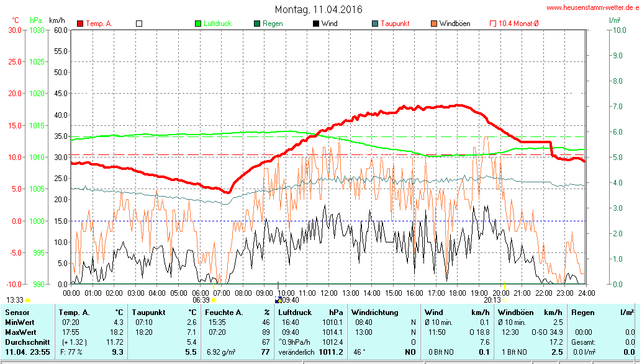Click the teal Taupunkt legend square
The width and height of the screenshot is (642, 364).
coord(375,24)
